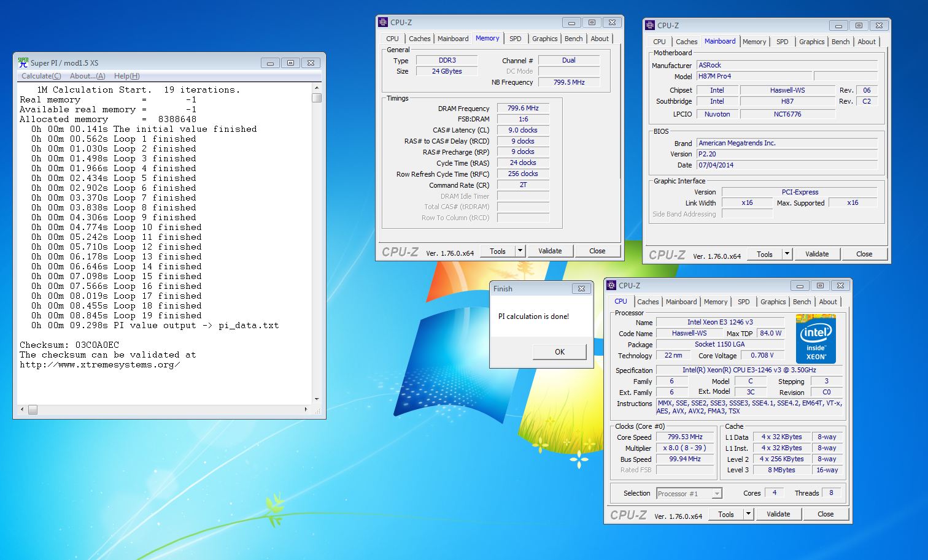Image resolution: width=928 pixels, height=560 pixels.
Task: Click Tools button in CPU window
Action: coord(726,514)
